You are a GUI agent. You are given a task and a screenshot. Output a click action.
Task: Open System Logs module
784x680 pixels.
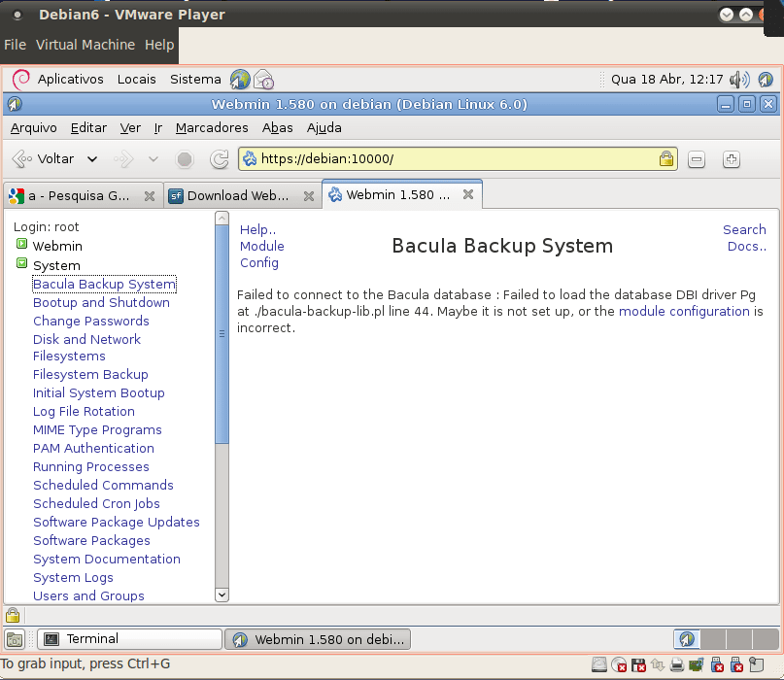click(73, 577)
